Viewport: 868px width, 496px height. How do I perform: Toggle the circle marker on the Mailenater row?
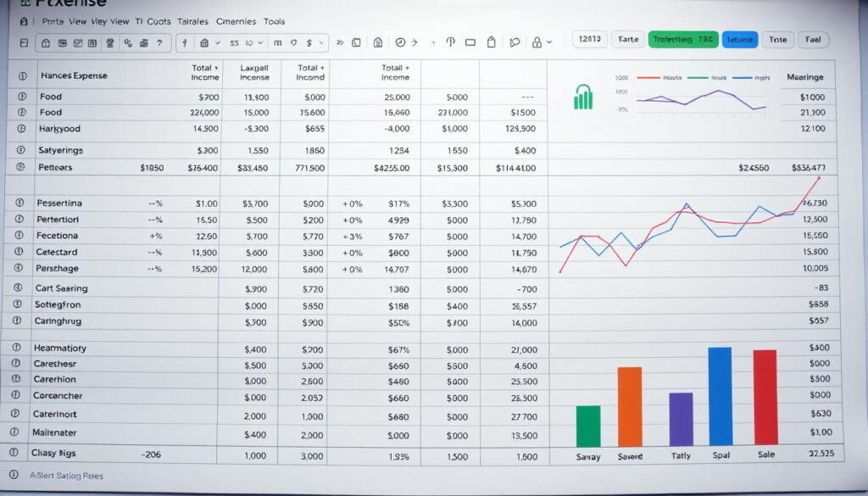click(x=15, y=432)
